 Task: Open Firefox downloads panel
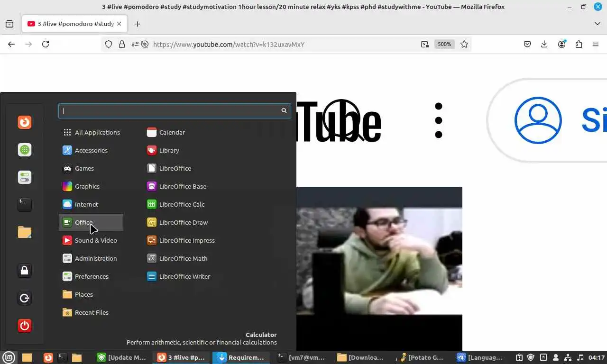[544, 44]
